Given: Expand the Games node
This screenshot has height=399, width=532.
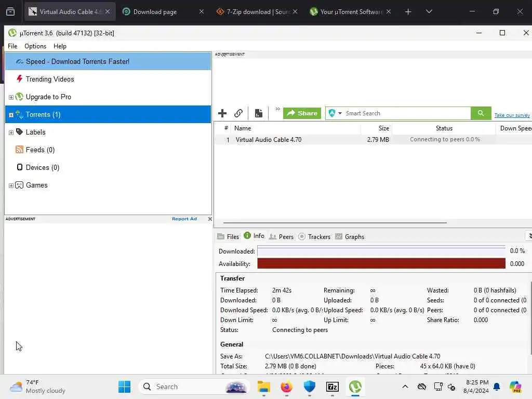Looking at the screenshot, I should pyautogui.click(x=11, y=185).
